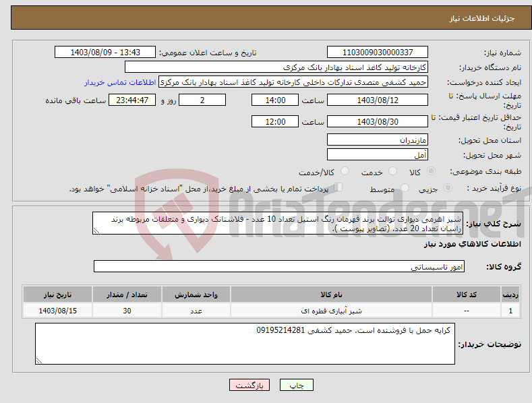Viewport: 532px width, 403px height.
Task: Click the validity time field 12:00
Action: [x=275, y=121]
